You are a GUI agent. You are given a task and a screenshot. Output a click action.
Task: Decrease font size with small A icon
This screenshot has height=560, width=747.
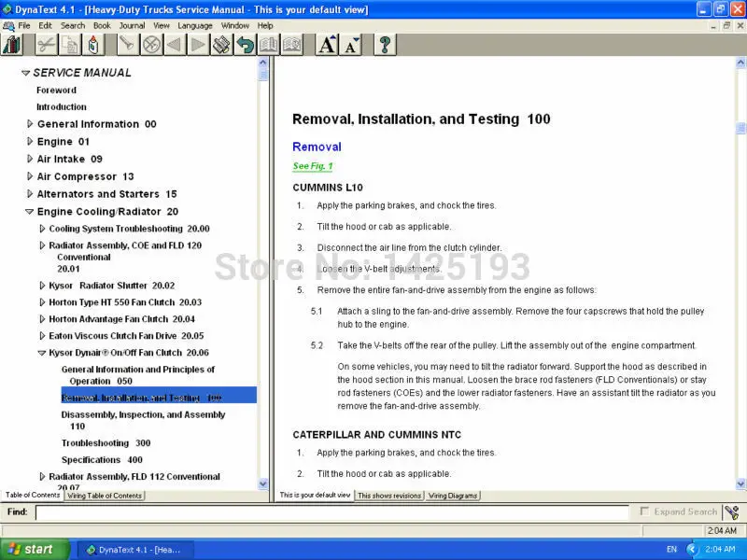click(x=350, y=45)
